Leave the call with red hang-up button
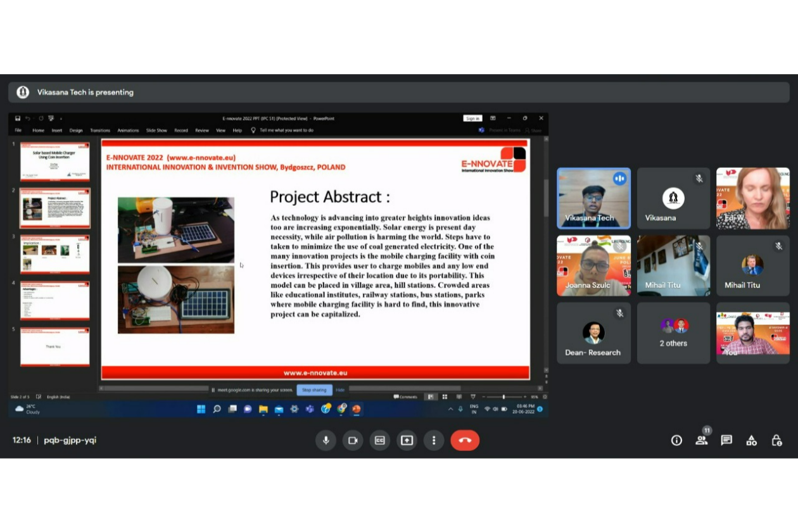This screenshot has width=798, height=532. click(465, 440)
